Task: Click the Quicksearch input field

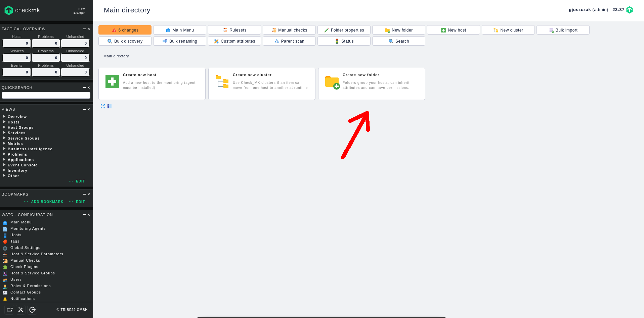Action: [46, 95]
